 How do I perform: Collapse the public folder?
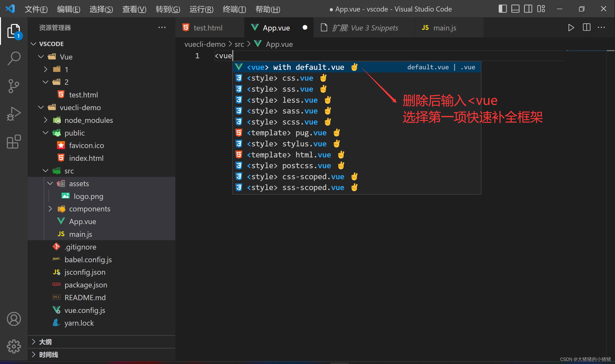pos(46,133)
